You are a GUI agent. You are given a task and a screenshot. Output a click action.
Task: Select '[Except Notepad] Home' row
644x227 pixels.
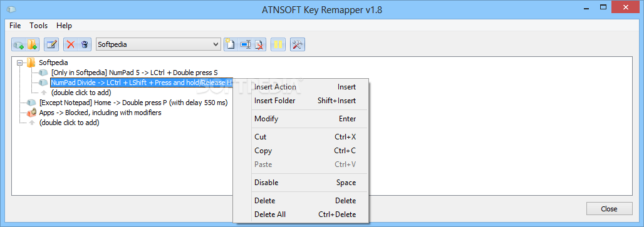[133, 103]
